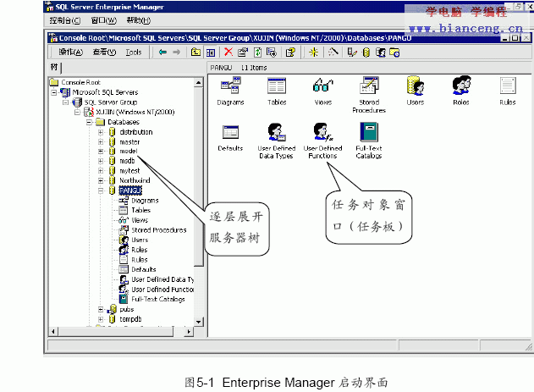Open the 帮助(H) menu
This screenshot has width=534, height=392.
(x=138, y=20)
